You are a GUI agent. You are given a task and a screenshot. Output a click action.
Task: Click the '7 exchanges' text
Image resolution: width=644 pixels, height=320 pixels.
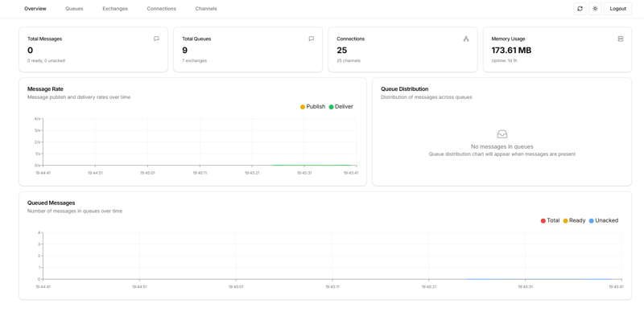coord(194,61)
